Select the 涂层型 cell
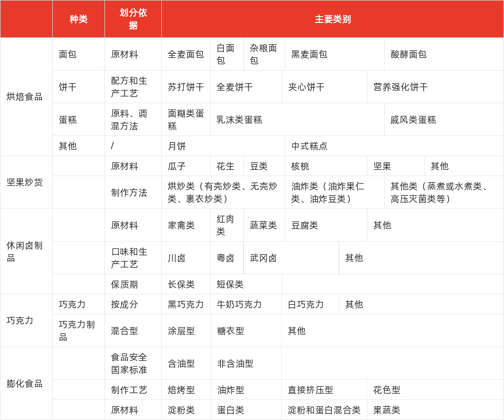504x420 pixels. [x=186, y=330]
